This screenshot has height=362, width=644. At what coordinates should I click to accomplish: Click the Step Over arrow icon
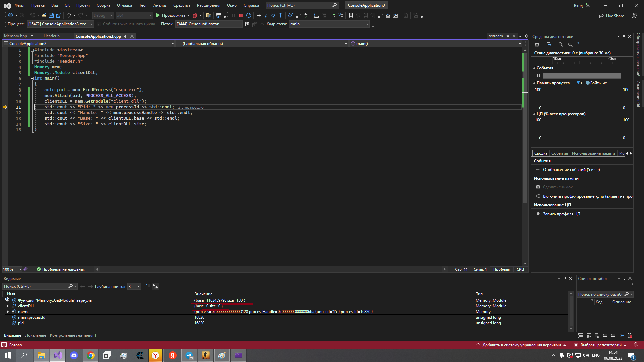(273, 15)
